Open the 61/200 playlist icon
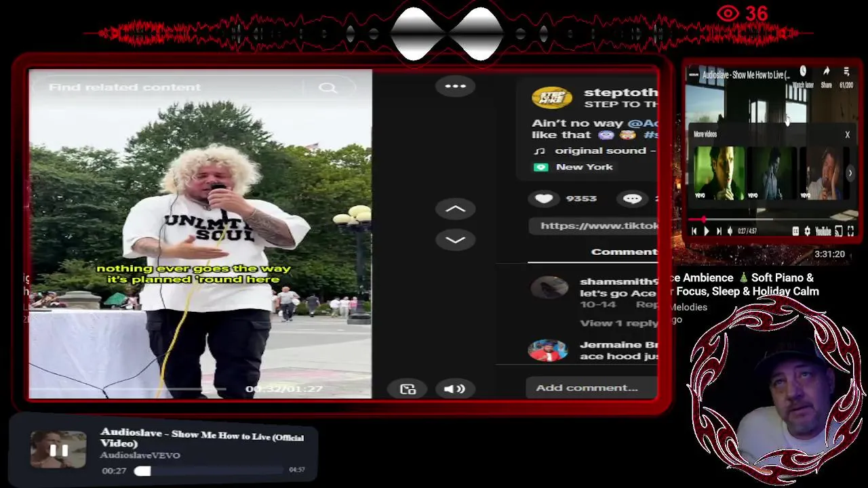Screen dimensions: 868x488 tap(846, 77)
